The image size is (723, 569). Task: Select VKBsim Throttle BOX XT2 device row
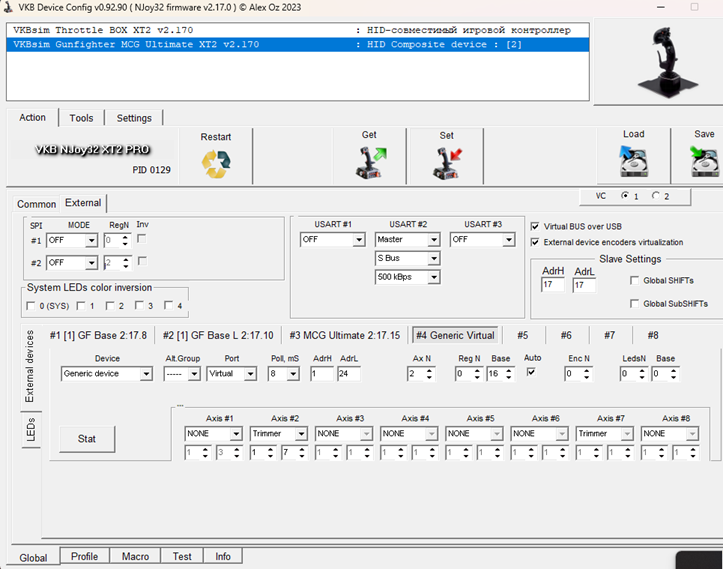pos(298,30)
